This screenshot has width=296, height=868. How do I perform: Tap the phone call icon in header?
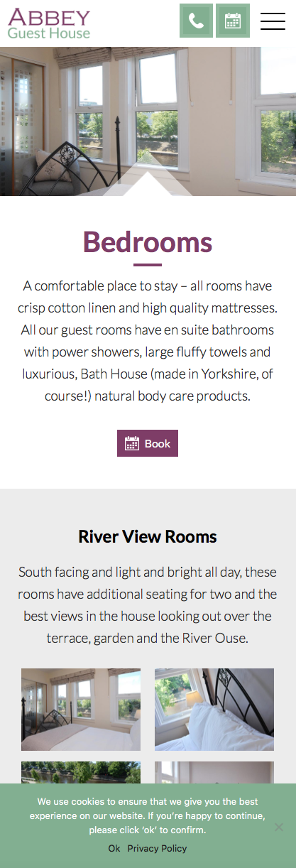pos(196,21)
